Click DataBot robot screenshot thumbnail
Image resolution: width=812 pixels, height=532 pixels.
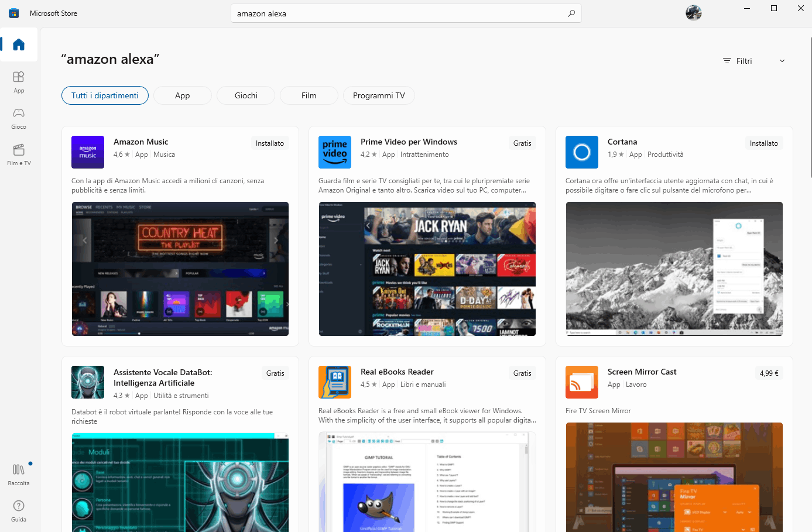point(180,482)
